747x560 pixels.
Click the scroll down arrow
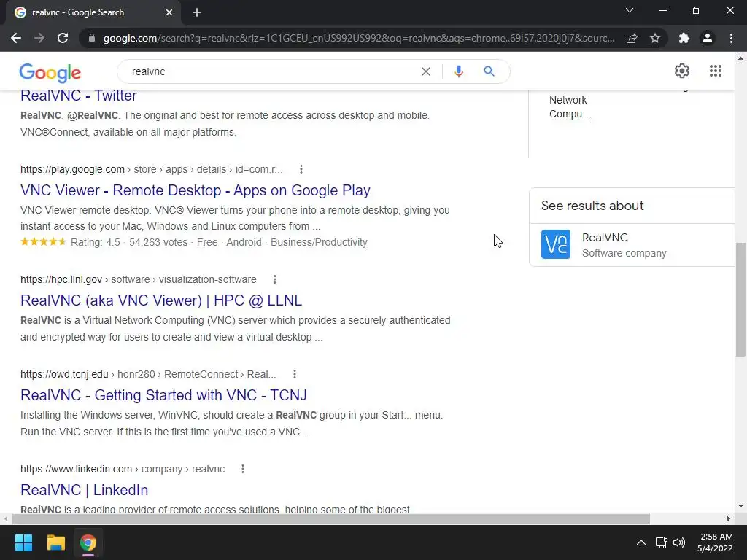[x=740, y=506]
